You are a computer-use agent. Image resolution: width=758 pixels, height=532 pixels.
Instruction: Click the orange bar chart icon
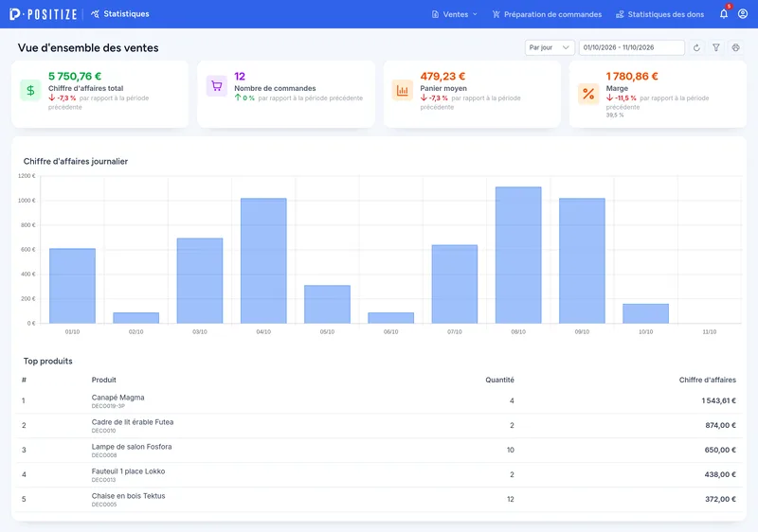point(402,90)
